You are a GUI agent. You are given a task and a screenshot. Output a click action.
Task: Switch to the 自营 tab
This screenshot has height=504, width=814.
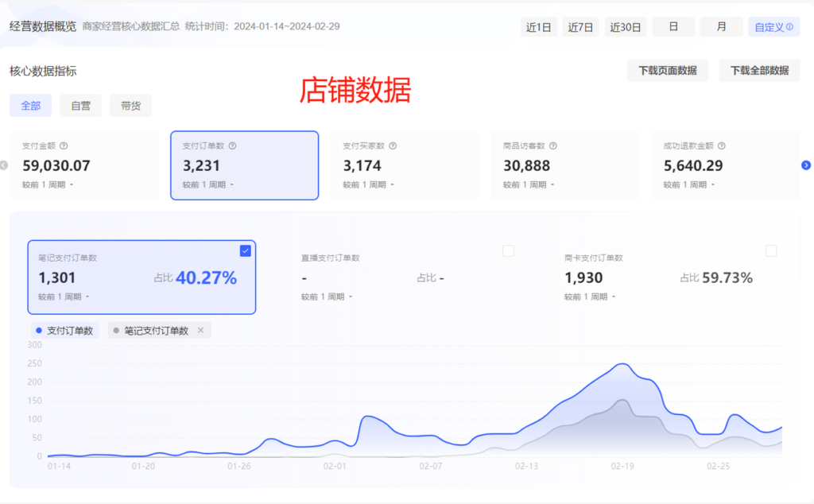[80, 105]
